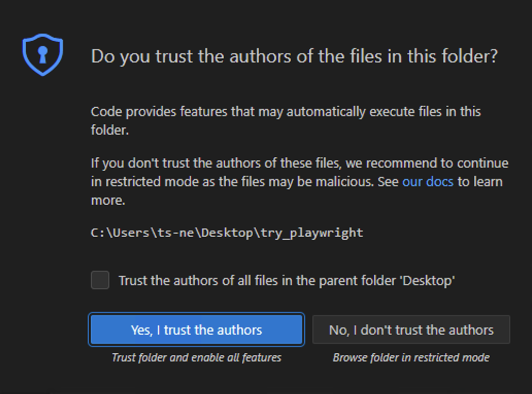
Task: Click the 'If you don't trust the authors' paragraph
Action: coord(299,182)
